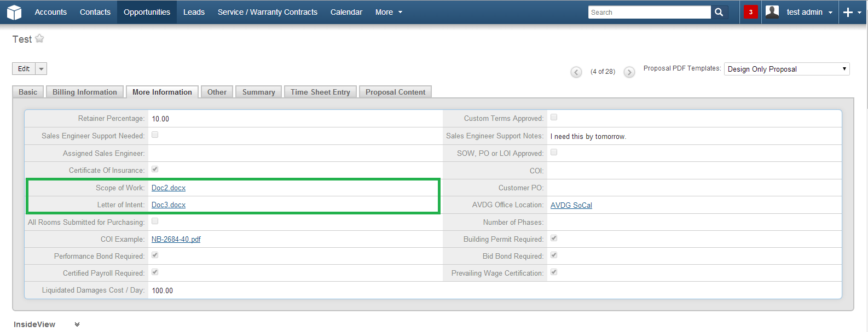Click the SugarCRM cube home icon
The height and width of the screenshot is (332, 868).
pyautogui.click(x=14, y=12)
